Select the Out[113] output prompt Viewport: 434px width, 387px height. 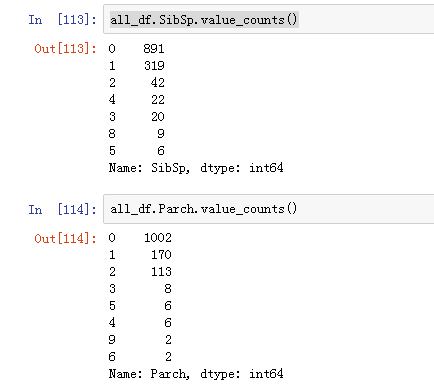[65, 49]
